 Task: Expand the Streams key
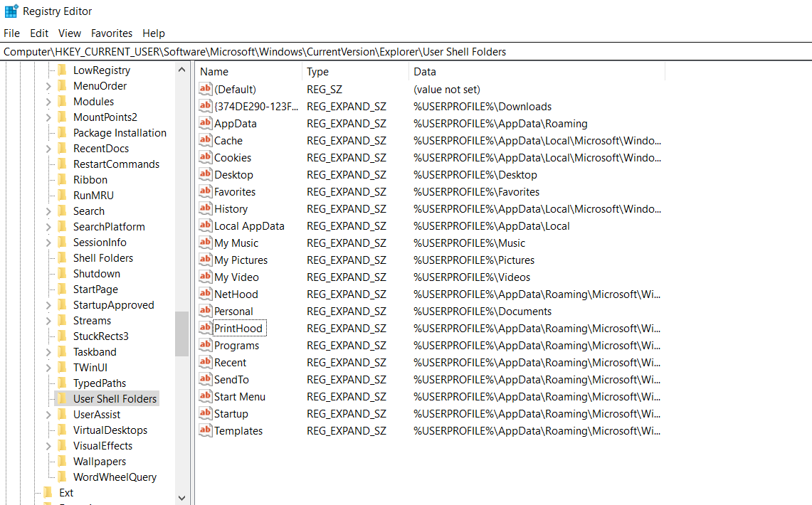tap(48, 320)
